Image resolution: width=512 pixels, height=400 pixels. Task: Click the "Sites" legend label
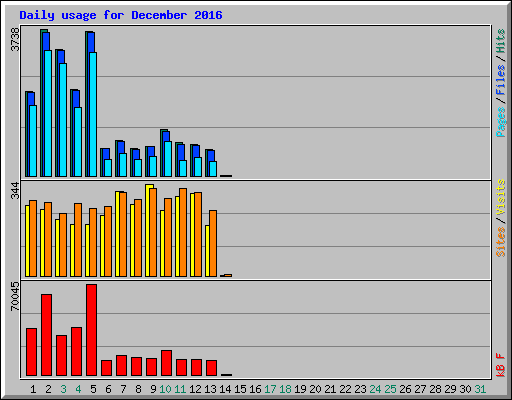click(x=501, y=242)
